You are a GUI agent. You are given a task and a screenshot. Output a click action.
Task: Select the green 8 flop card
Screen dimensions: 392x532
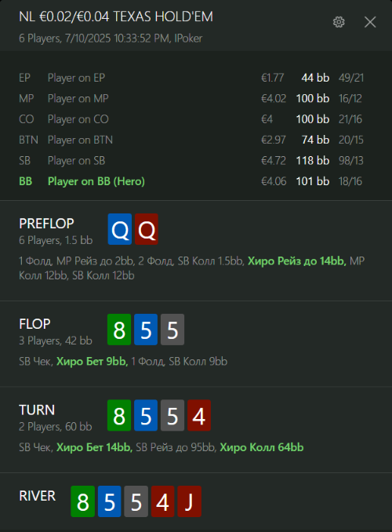pyautogui.click(x=119, y=330)
